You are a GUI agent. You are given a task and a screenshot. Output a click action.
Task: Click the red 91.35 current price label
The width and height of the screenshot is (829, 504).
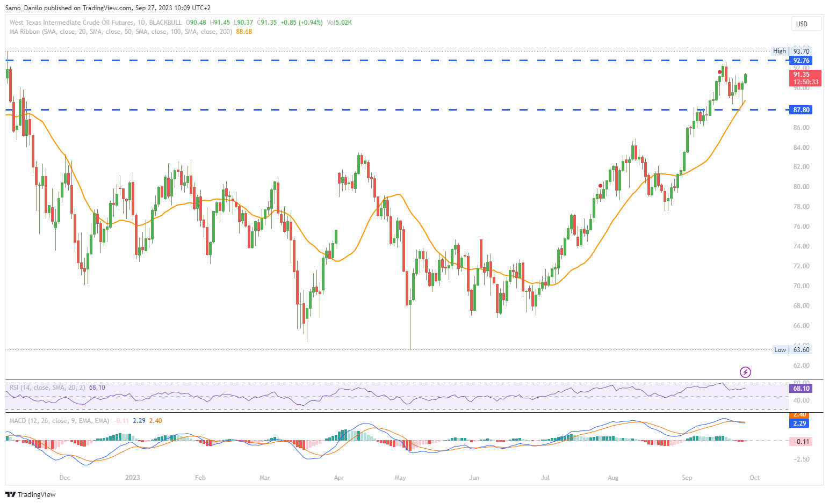[804, 78]
